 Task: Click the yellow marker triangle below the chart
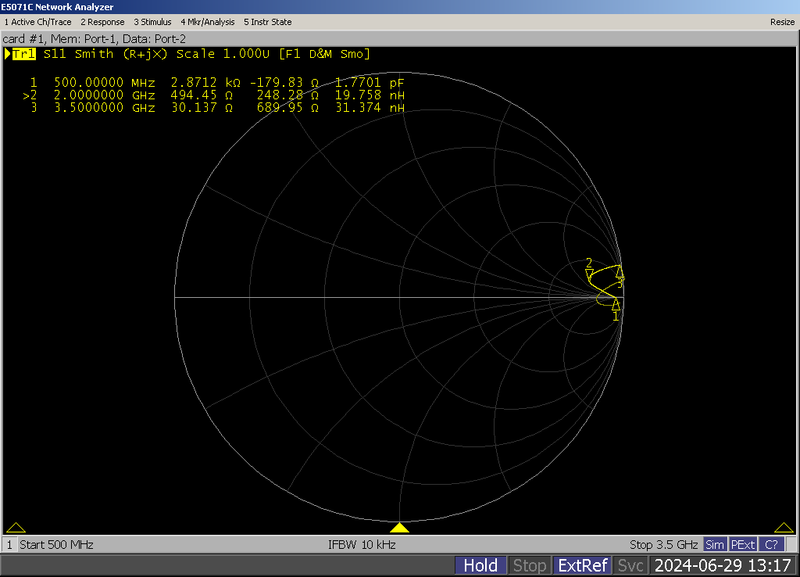400,527
